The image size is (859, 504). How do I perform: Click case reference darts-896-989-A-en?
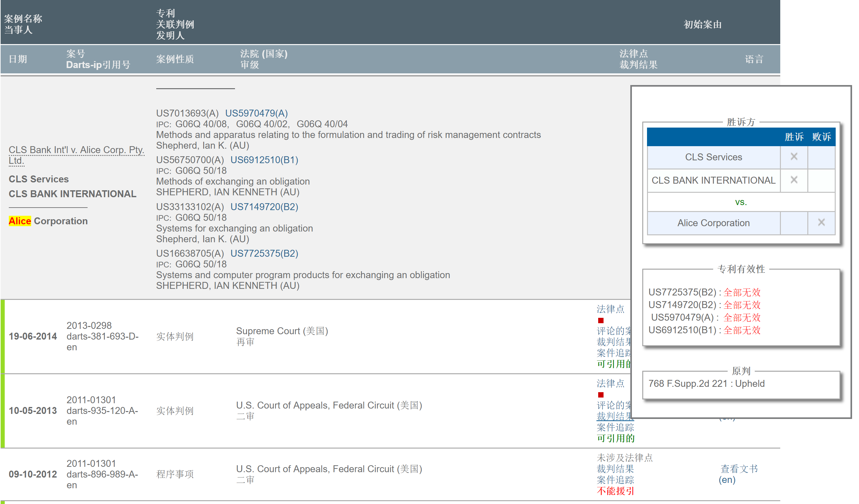[x=103, y=480]
